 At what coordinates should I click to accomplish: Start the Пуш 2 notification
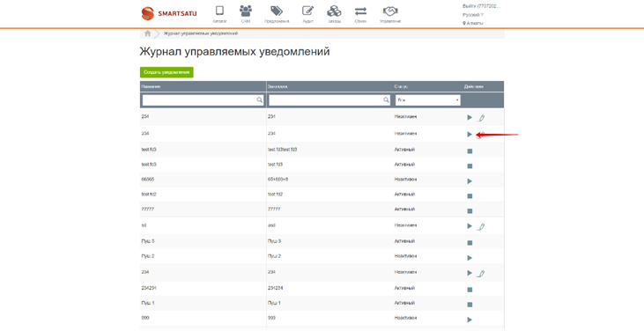click(x=470, y=258)
